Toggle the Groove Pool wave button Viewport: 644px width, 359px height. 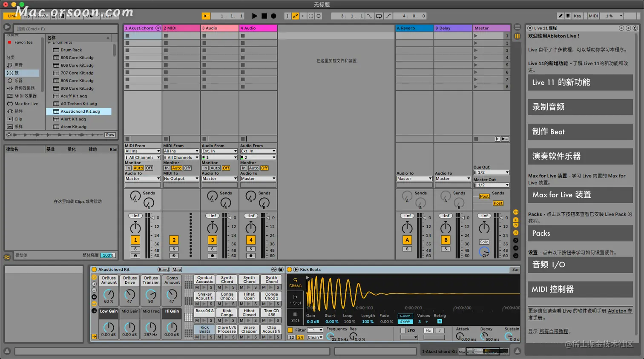click(x=7, y=257)
